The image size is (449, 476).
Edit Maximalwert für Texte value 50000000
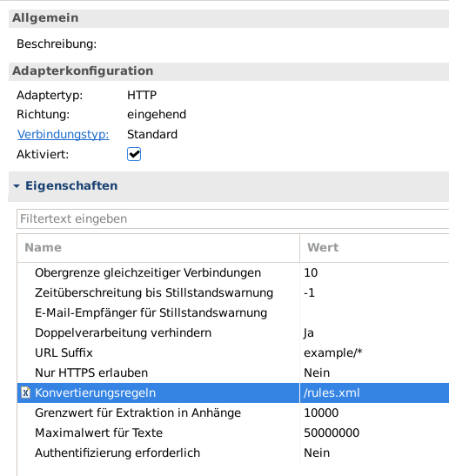click(x=332, y=432)
